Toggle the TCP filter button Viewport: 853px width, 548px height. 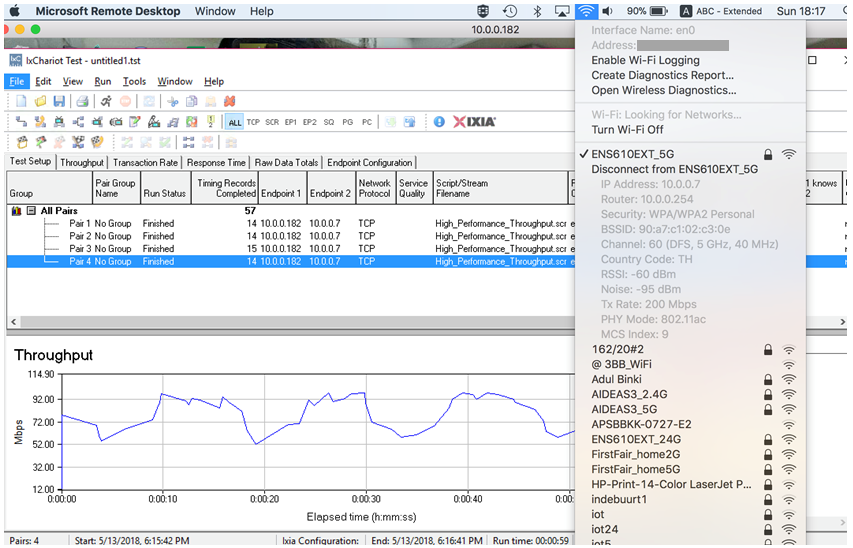pos(253,122)
